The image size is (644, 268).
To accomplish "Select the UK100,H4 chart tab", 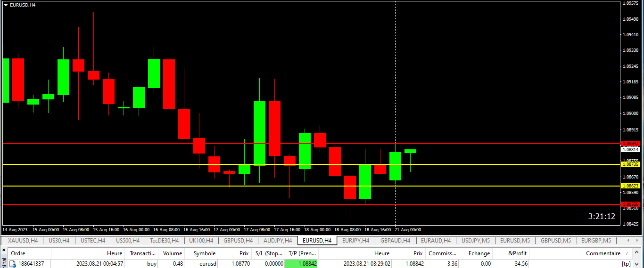I will [201, 241].
